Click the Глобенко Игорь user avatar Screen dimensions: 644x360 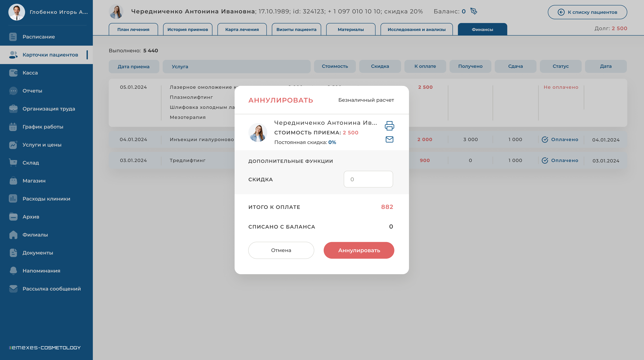tap(17, 12)
